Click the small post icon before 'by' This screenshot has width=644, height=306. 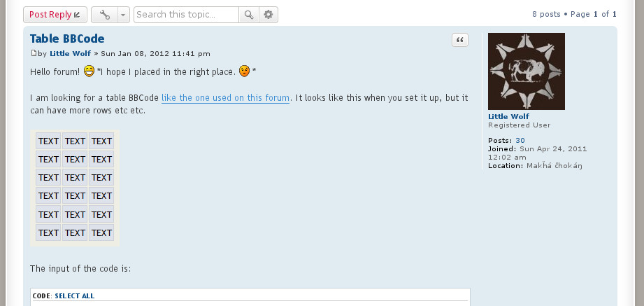coord(34,53)
